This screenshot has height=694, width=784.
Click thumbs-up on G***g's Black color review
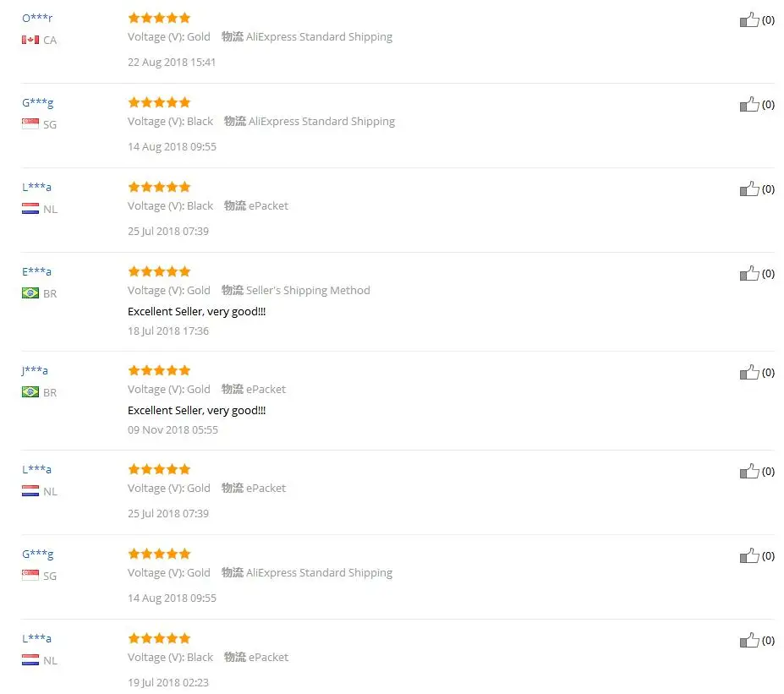pos(749,105)
